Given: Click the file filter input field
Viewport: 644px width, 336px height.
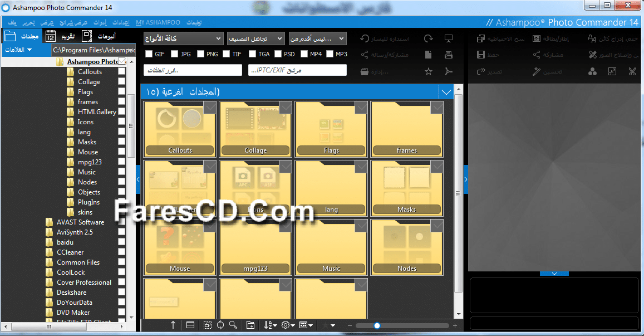Looking at the screenshot, I should (x=193, y=70).
